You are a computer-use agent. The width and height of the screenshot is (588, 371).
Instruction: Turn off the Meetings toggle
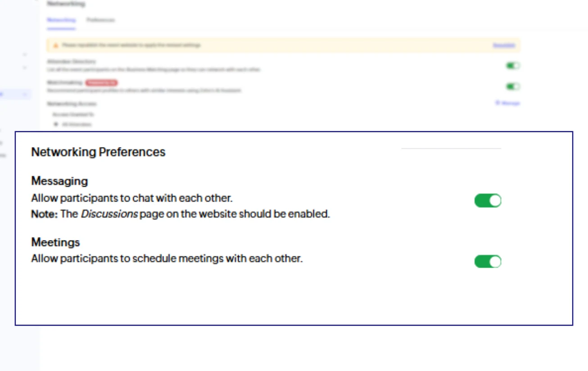tap(488, 261)
